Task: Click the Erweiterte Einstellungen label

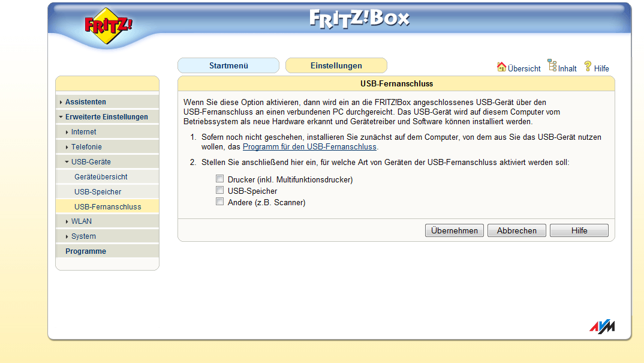Action: pyautogui.click(x=106, y=117)
